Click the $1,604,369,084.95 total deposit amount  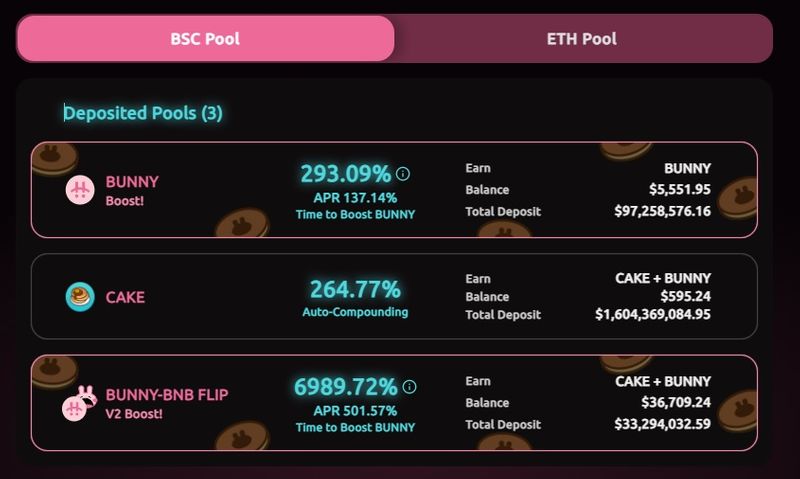click(x=652, y=315)
